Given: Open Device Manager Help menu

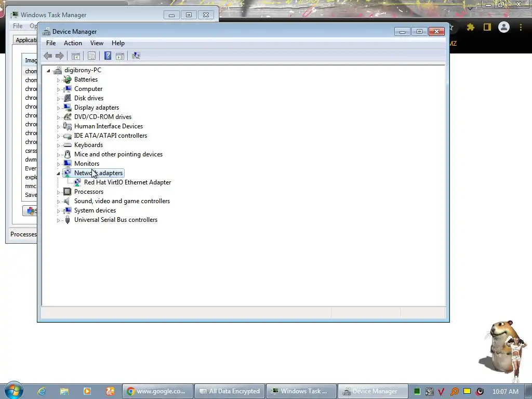Looking at the screenshot, I should click(x=118, y=43).
